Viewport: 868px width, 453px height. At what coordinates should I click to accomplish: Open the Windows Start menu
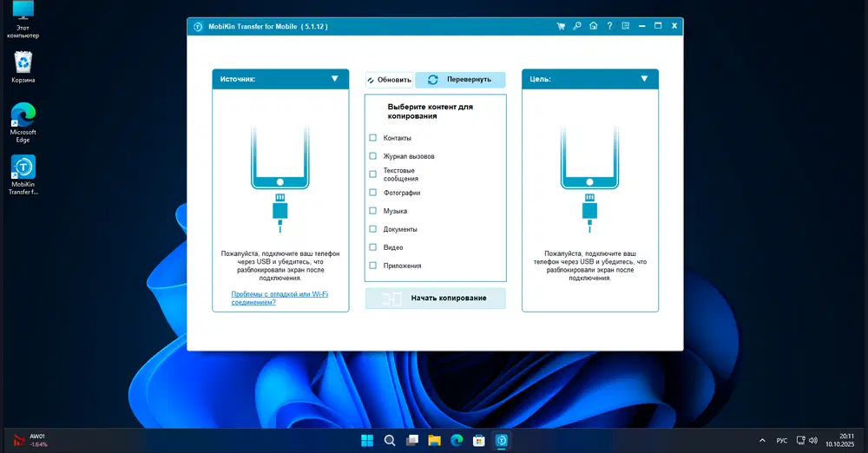tap(367, 440)
